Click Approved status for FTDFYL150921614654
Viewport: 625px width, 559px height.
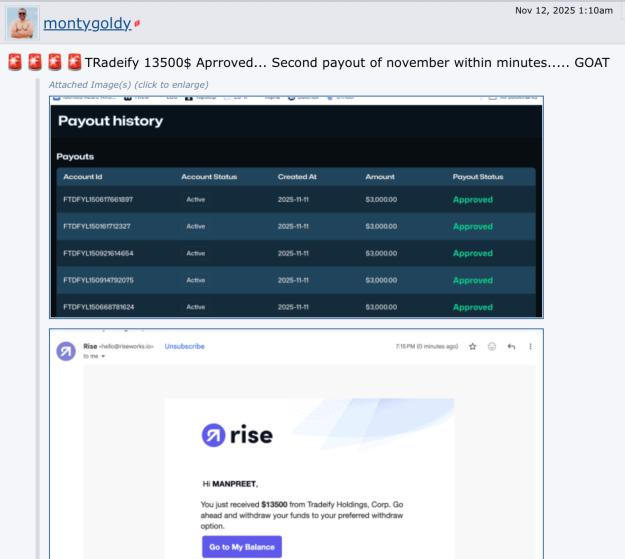point(473,253)
